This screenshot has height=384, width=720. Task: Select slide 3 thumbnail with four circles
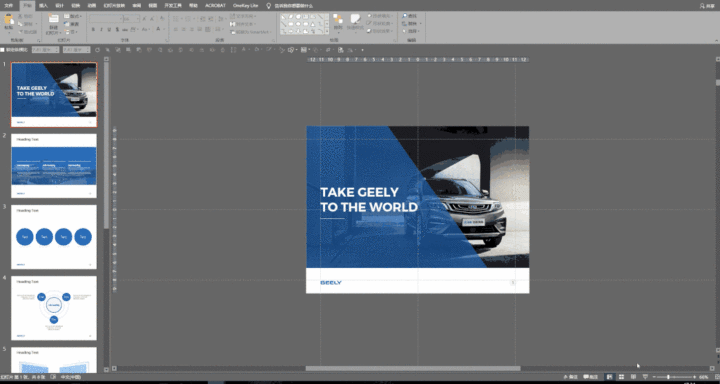54,237
